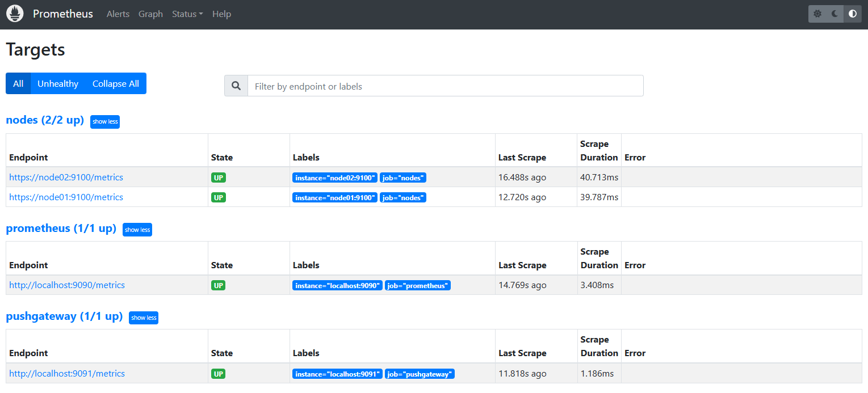Open the Graph page
Screen dimensions: 868x393
[x=150, y=14]
